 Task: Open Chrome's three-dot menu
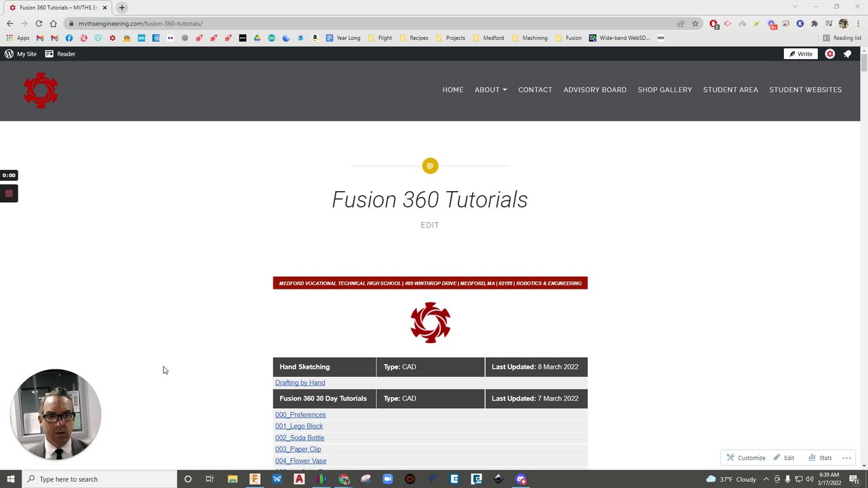click(x=859, y=23)
